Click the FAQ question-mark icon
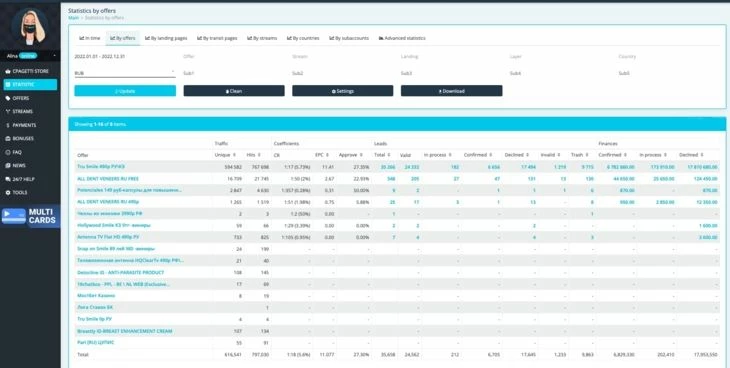The width and height of the screenshot is (730, 368). coord(8,152)
